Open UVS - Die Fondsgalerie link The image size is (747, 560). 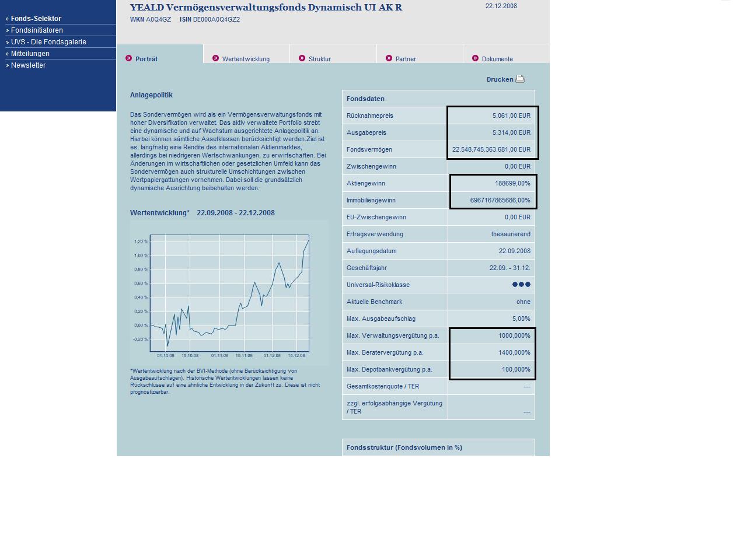(48, 42)
